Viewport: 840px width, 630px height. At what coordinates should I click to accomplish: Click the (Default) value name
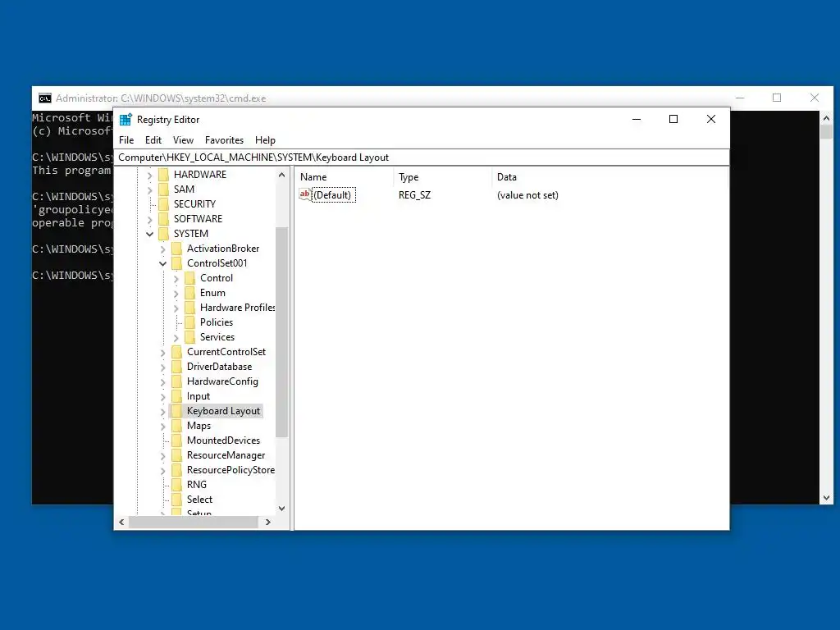coord(332,195)
